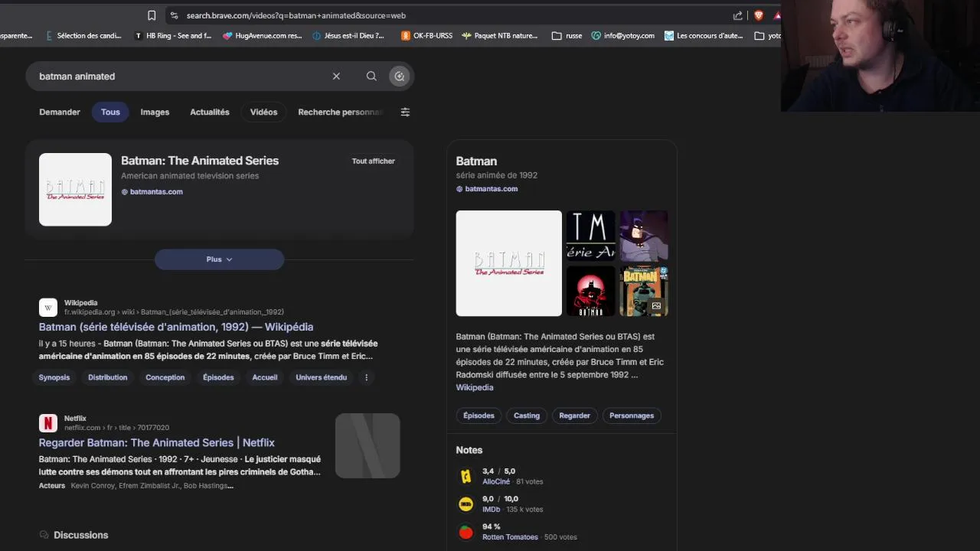This screenshot has width=980, height=551.
Task: Open the Batman logo thumbnail in left card
Action: coord(75,189)
